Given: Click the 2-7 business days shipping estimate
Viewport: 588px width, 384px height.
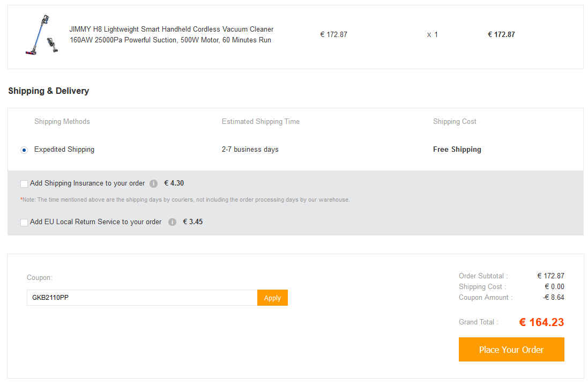Looking at the screenshot, I should click(x=250, y=150).
